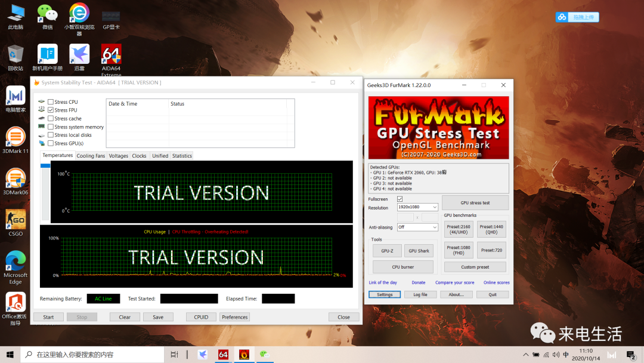The width and height of the screenshot is (644, 363).
Task: Run Preset:2160 (4K/UHD) benchmark
Action: (459, 229)
